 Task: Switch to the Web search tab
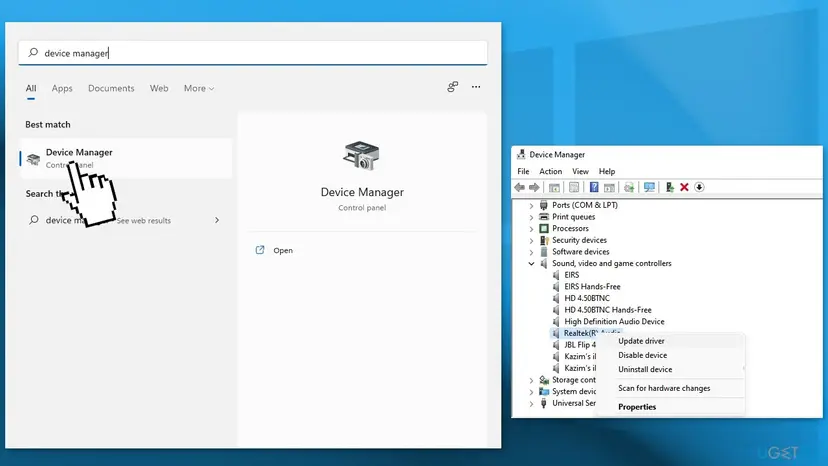pos(159,88)
